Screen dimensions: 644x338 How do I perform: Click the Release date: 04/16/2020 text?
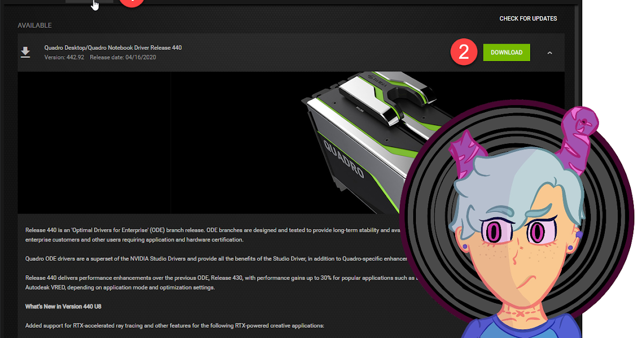123,57
